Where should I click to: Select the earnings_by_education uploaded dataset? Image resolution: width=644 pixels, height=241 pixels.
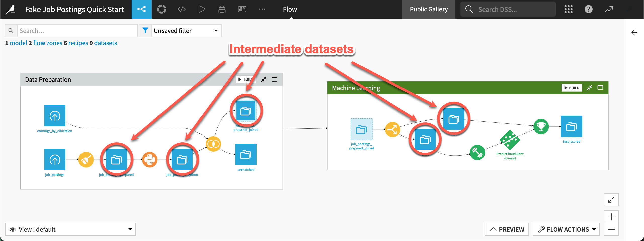[x=55, y=116]
